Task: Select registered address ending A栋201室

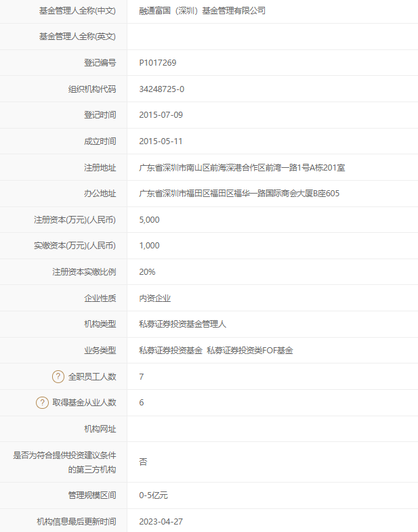Action: click(x=242, y=168)
